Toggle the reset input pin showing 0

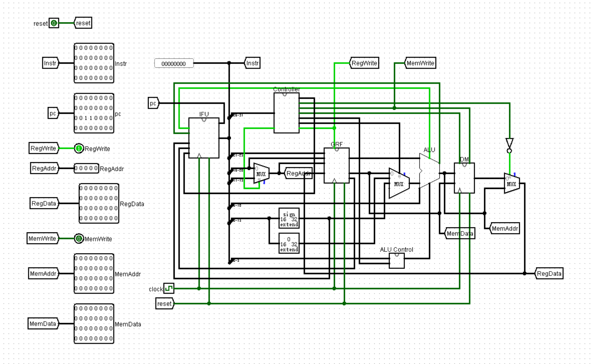[x=54, y=23]
